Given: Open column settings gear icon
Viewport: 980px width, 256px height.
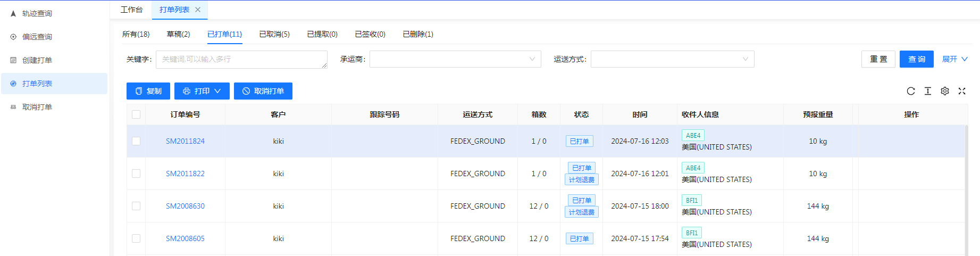Looking at the screenshot, I should (945, 91).
